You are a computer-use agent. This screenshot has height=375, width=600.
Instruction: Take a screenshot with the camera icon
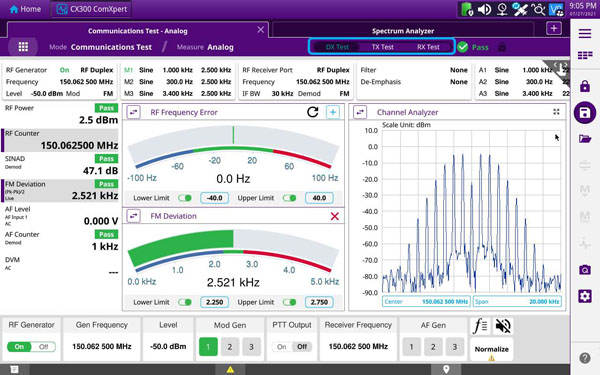[585, 269]
